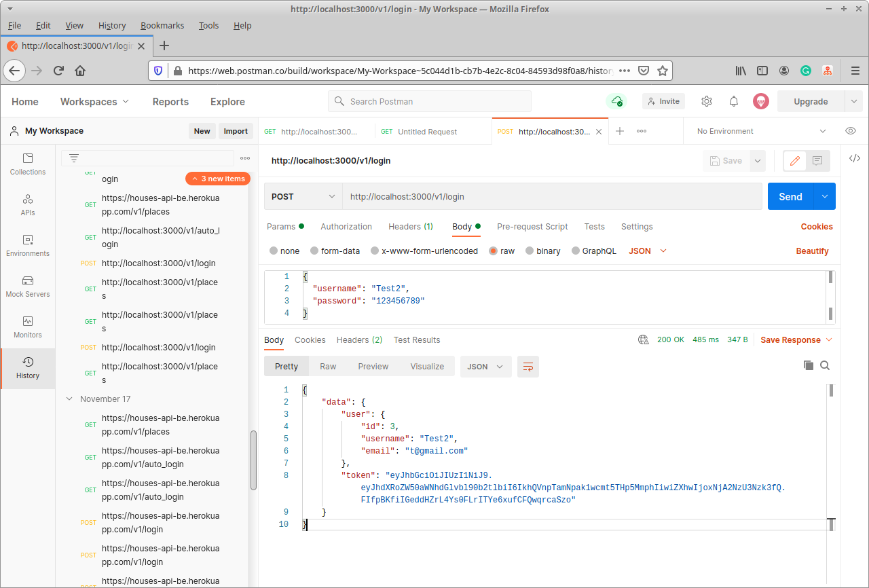This screenshot has width=869, height=588.
Task: Open Firefox Bookmarks menu
Action: [x=162, y=25]
